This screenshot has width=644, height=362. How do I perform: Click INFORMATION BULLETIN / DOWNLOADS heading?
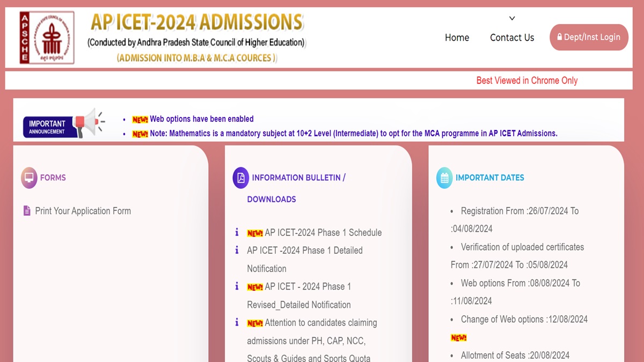click(x=296, y=188)
